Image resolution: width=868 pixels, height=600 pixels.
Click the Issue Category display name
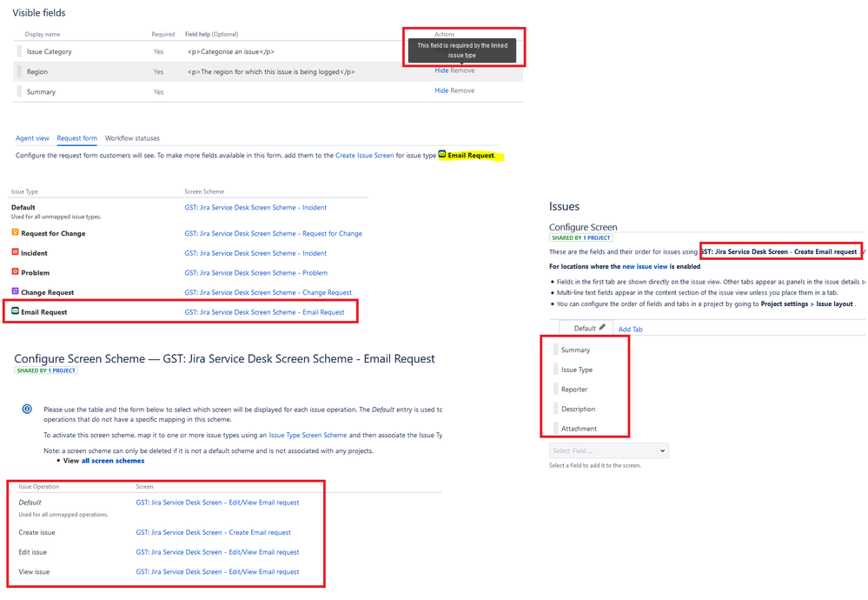pyautogui.click(x=50, y=51)
